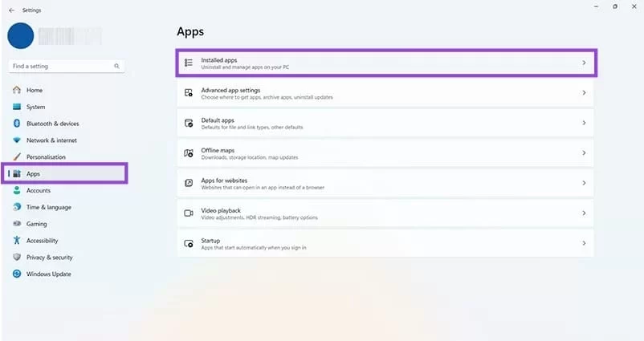Open Startup apps settings row
The width and height of the screenshot is (644, 341).
click(385, 243)
